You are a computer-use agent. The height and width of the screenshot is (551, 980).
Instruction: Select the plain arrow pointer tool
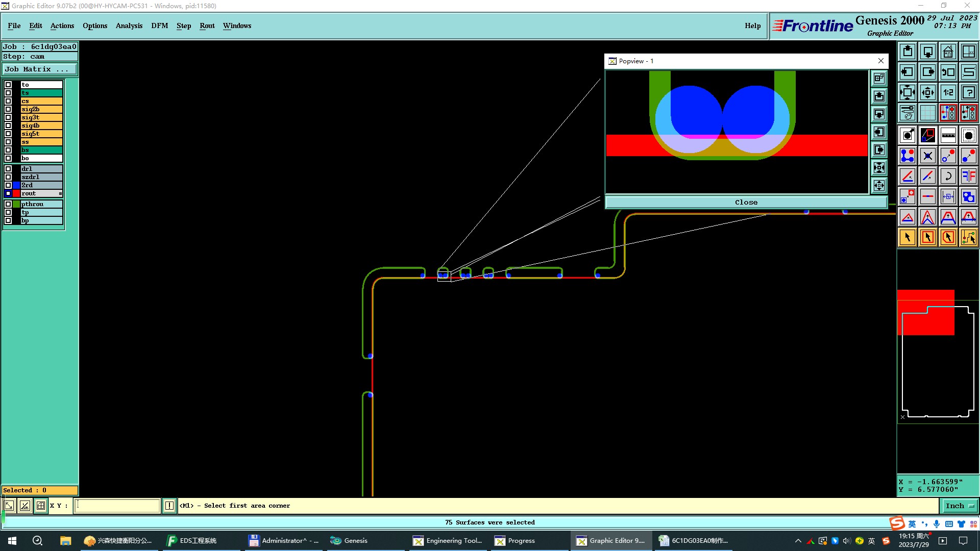coord(907,237)
